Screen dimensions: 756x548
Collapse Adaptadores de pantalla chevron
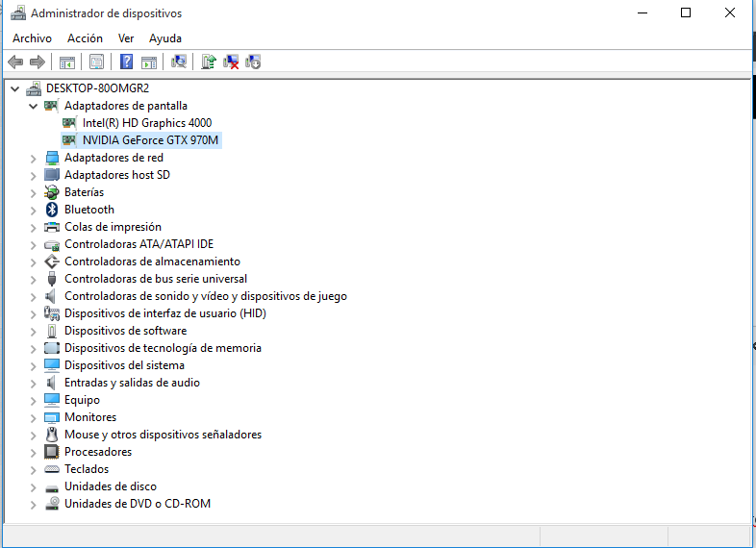(x=33, y=106)
